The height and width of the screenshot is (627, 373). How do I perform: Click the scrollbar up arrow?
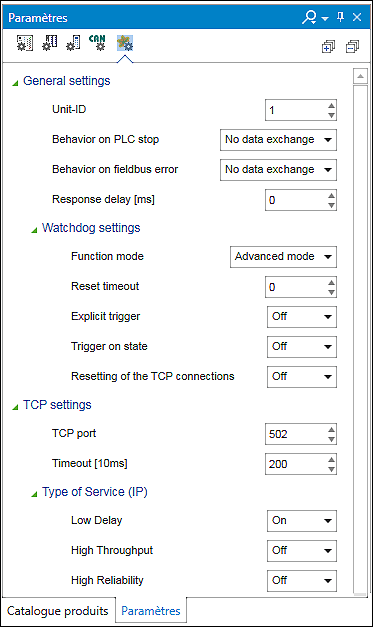[x=361, y=76]
